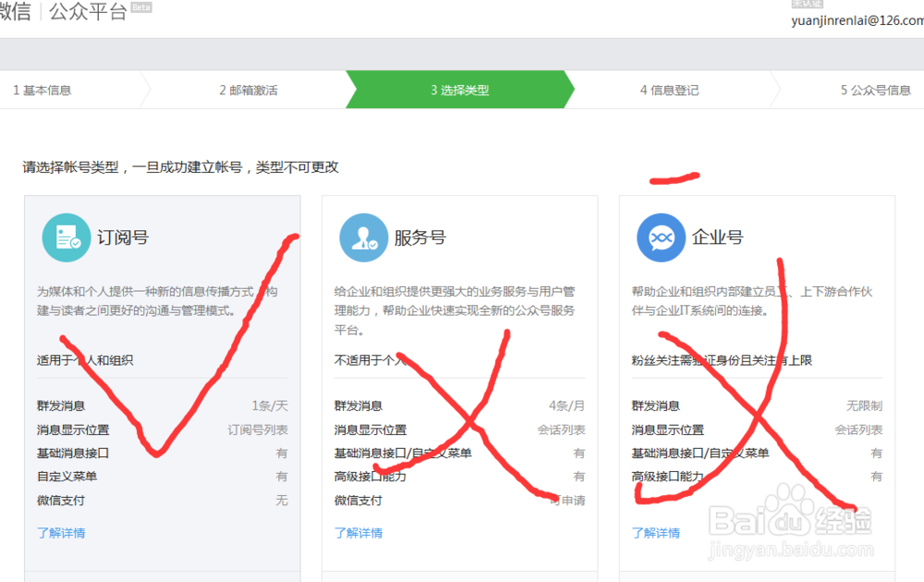Screen dimensions: 924x582
Task: Go to step 5 公众号信息
Action: point(876,91)
